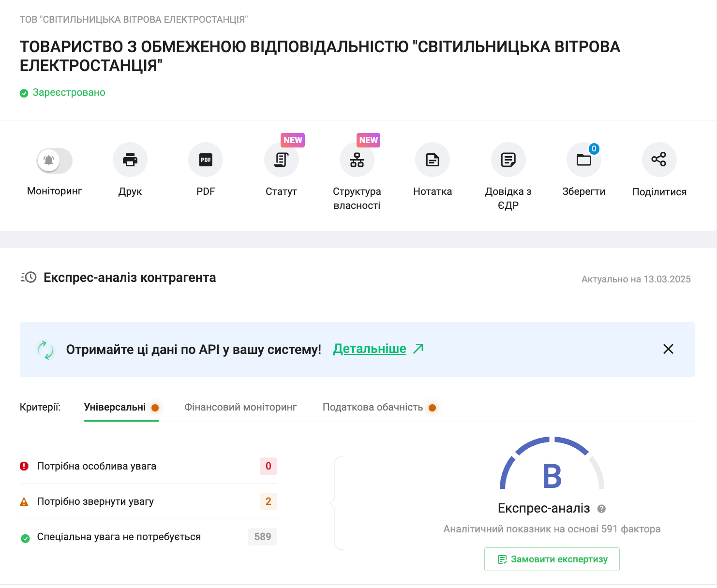Click the Актуально на 13.03.2025 text
717x588 pixels.
point(636,279)
